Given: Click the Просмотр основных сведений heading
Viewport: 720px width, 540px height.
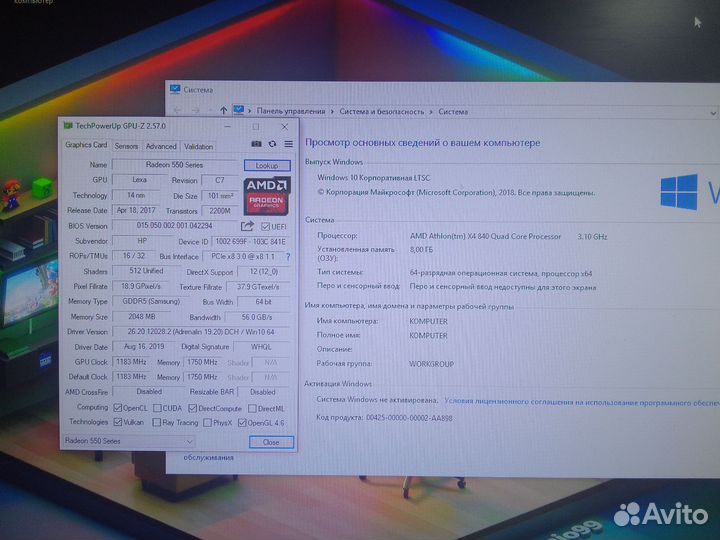Looking at the screenshot, I should (x=422, y=143).
